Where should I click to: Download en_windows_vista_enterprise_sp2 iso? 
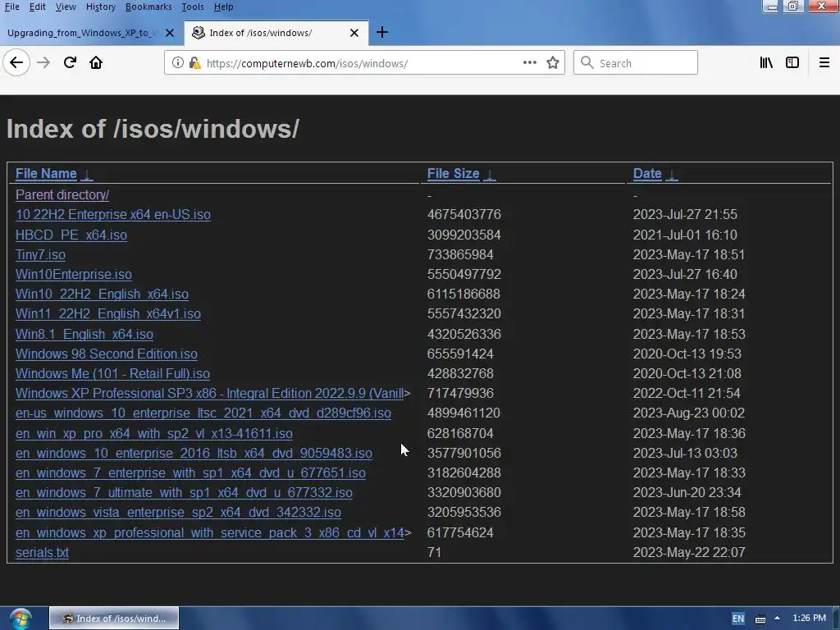(x=178, y=513)
